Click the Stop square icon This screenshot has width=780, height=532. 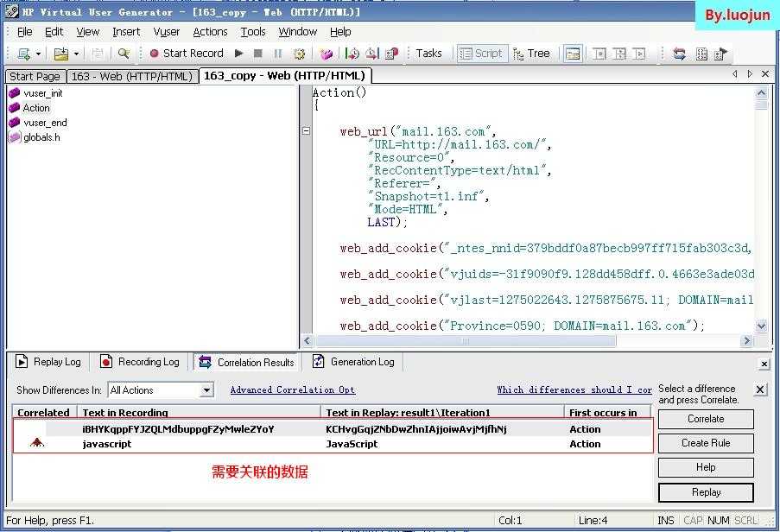point(257,54)
